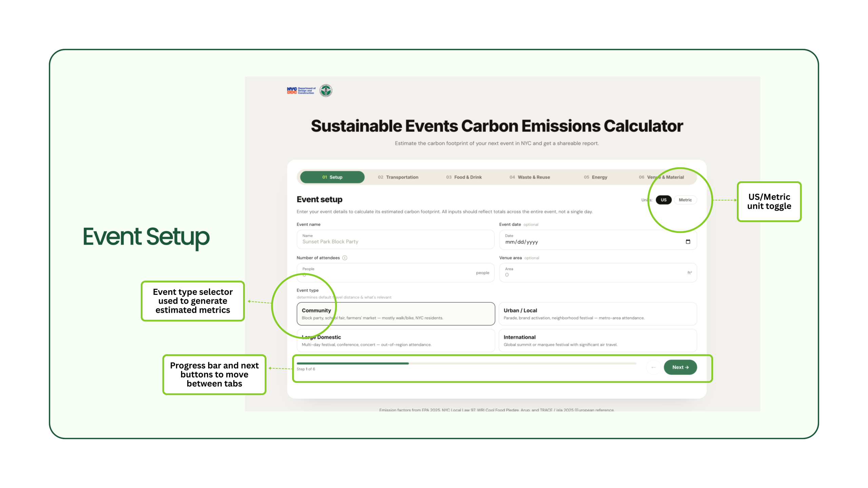Image resolution: width=868 pixels, height=488 pixels.
Task: Click the round green seal logo
Action: tap(326, 90)
